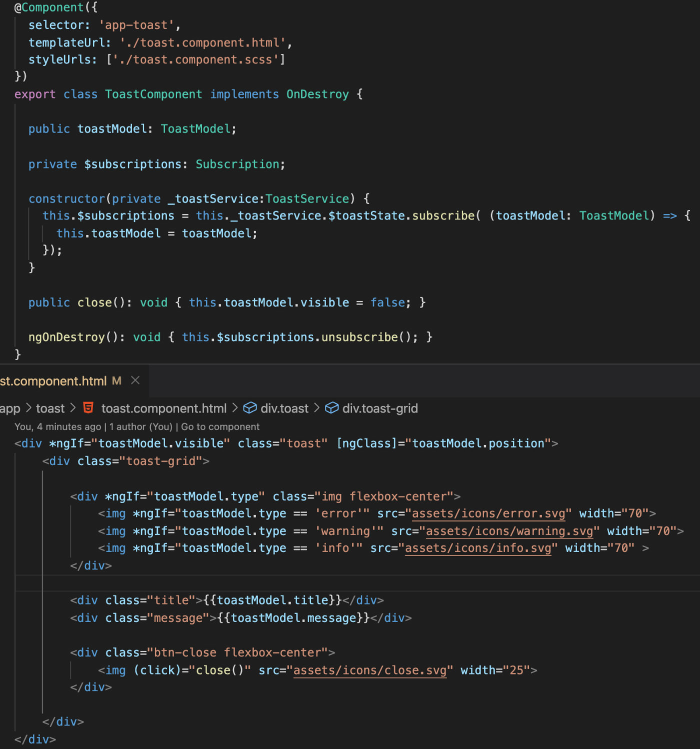Viewport: 700px width, 749px height.
Task: Click 'img flexbox-center' class value
Action: [x=384, y=496]
